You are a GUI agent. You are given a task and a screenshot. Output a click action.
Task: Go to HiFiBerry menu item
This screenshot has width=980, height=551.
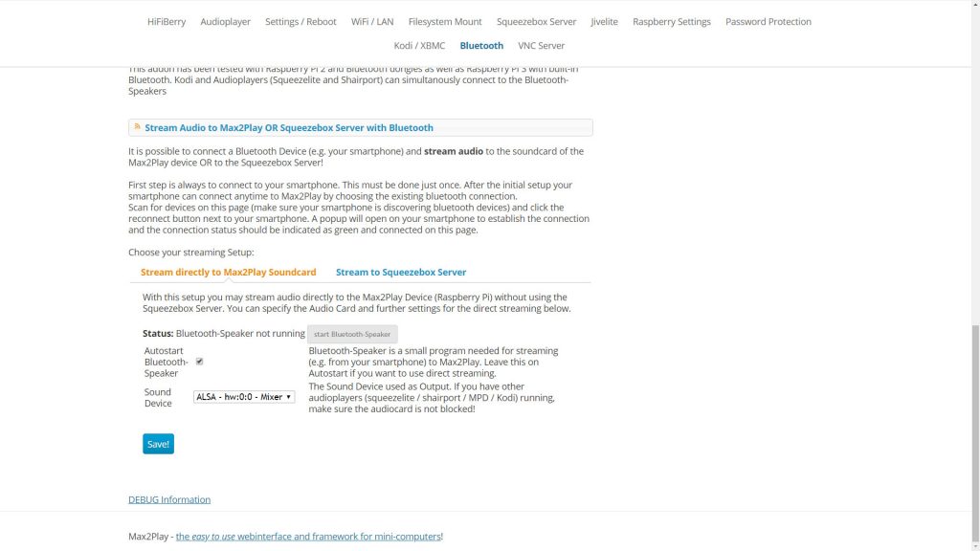(x=167, y=21)
